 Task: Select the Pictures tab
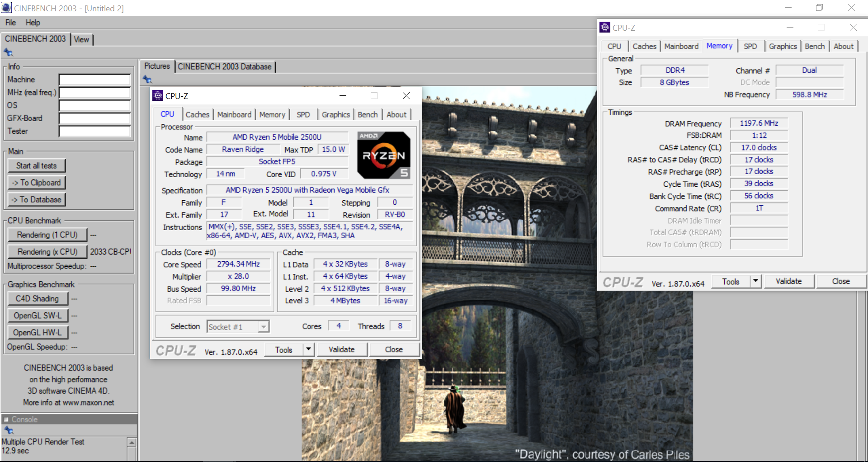157,66
